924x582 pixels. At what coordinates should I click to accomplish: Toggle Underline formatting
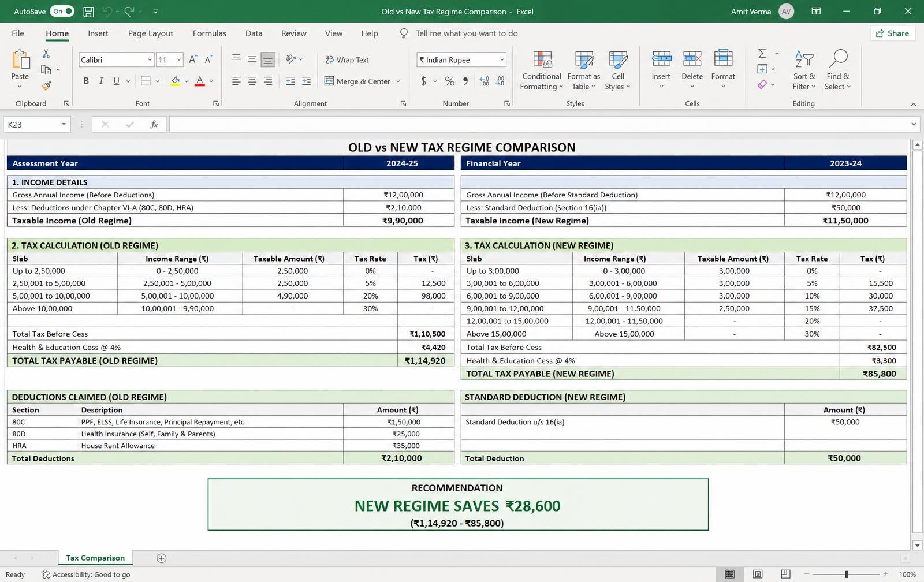click(x=117, y=81)
